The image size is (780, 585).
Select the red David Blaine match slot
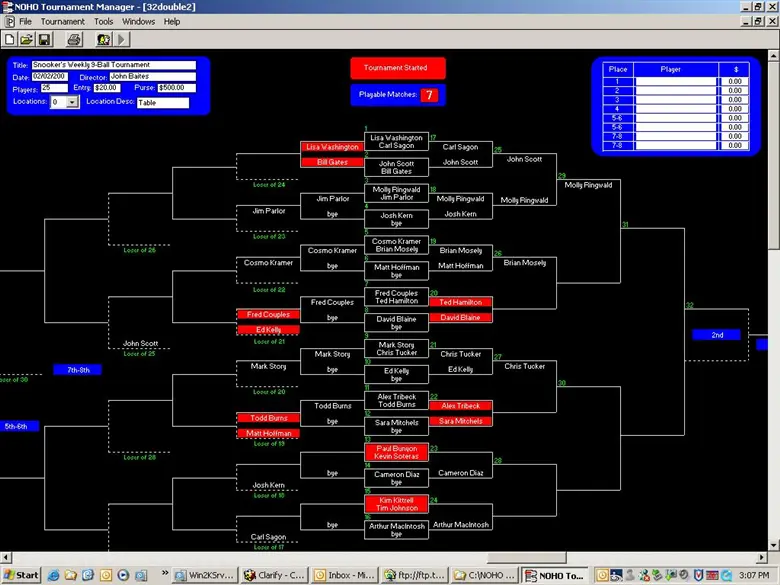coord(460,317)
